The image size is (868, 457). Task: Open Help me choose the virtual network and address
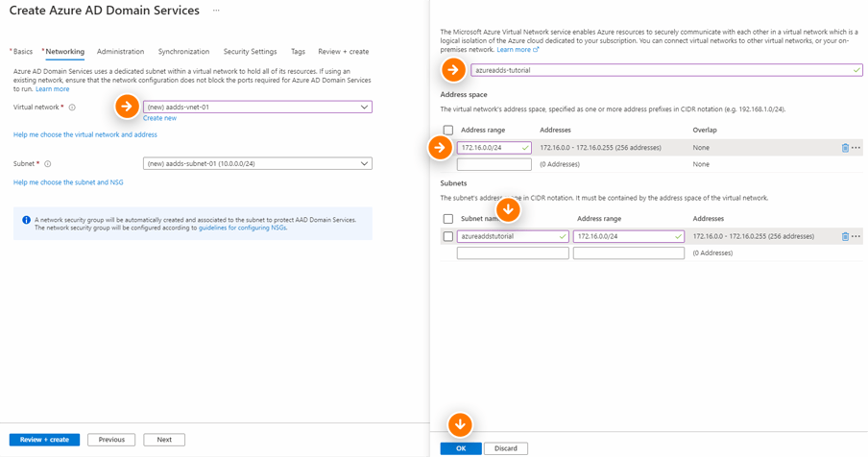click(85, 134)
